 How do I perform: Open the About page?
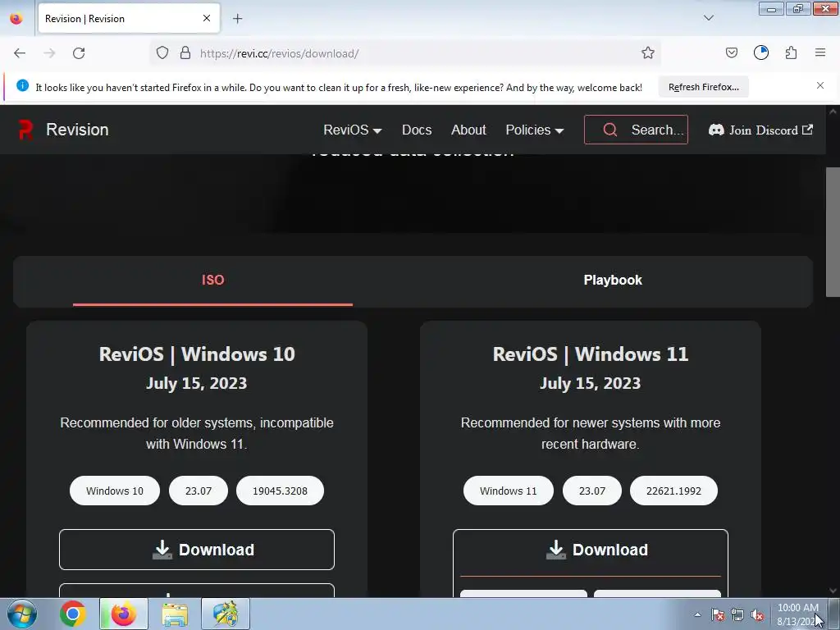click(468, 130)
